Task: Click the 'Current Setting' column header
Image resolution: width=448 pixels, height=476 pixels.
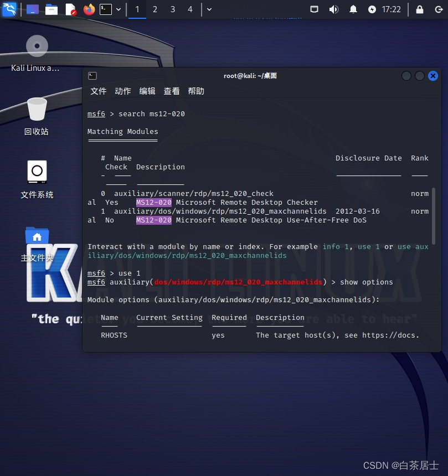Action: pos(169,318)
